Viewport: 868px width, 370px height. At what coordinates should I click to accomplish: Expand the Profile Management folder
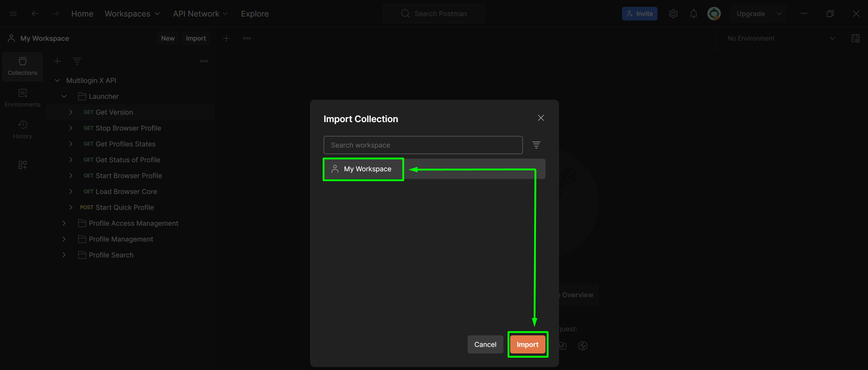pyautogui.click(x=64, y=239)
